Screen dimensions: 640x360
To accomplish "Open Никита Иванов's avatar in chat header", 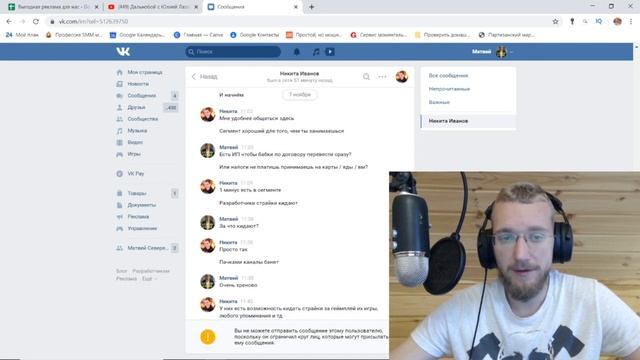I will click(402, 76).
